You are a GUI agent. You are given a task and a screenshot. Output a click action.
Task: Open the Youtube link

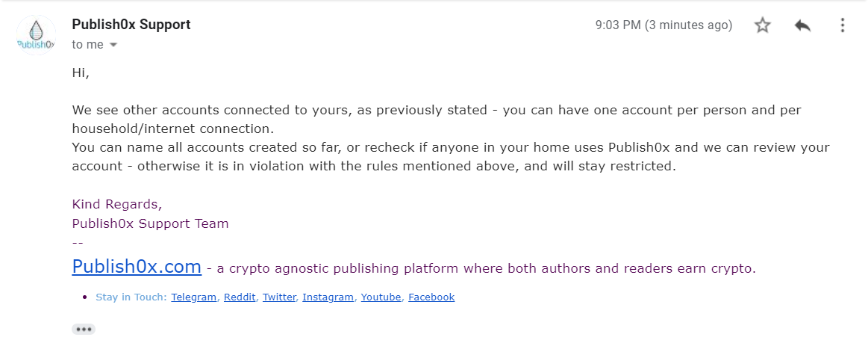(x=381, y=297)
